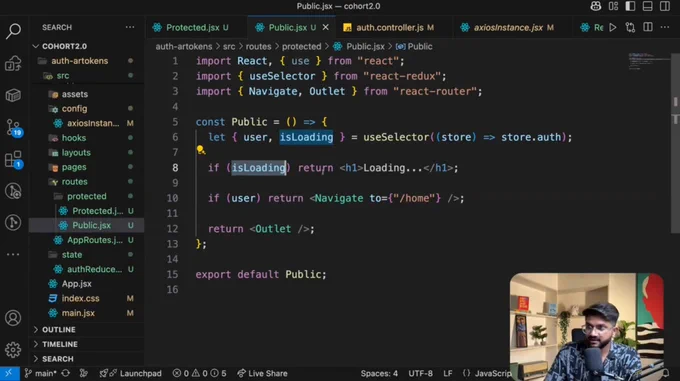
Task: Open the Launchpad status bar item
Action: pyautogui.click(x=131, y=373)
